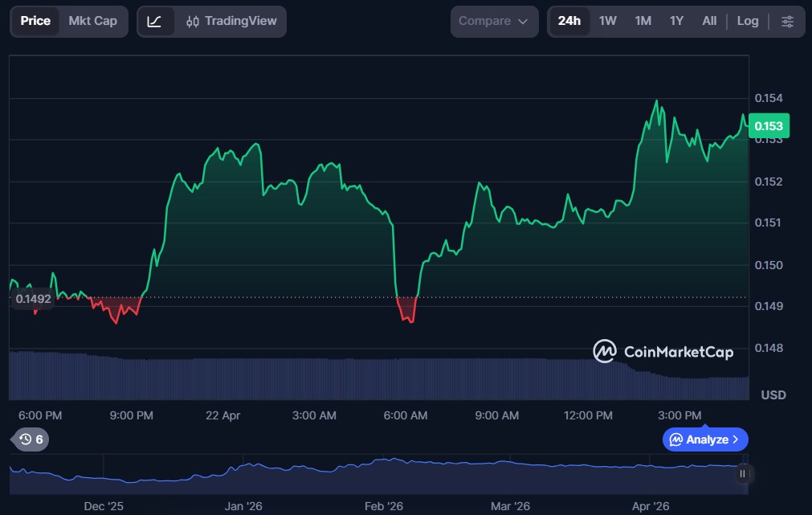Viewport: 812px width, 515px height.
Task: Open chart settings sliders icon
Action: tap(787, 22)
